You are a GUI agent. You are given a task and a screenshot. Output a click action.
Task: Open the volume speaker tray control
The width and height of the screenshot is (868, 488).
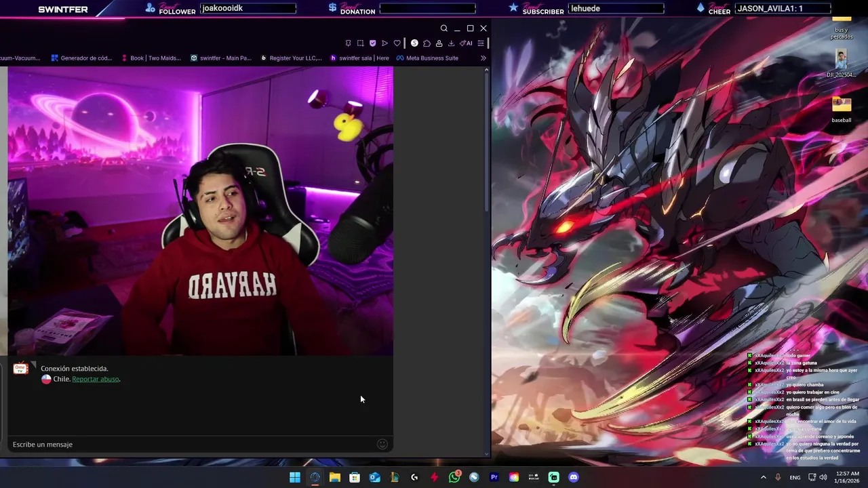[x=823, y=477]
